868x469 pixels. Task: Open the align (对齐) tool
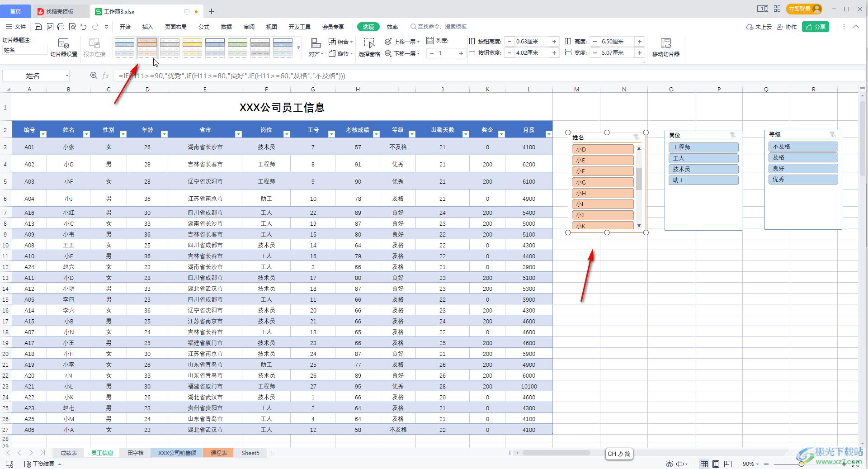pos(316,47)
